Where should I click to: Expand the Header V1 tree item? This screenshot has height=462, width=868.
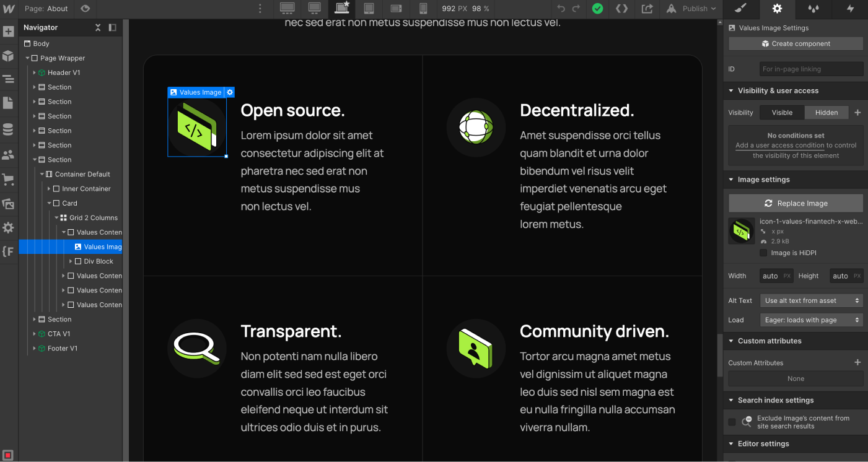coord(35,72)
